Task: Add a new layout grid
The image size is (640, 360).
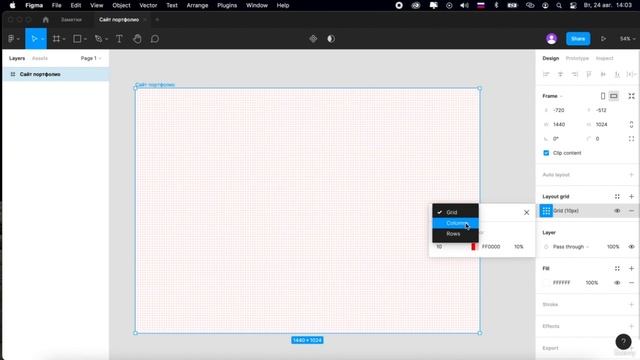Action: click(x=631, y=197)
